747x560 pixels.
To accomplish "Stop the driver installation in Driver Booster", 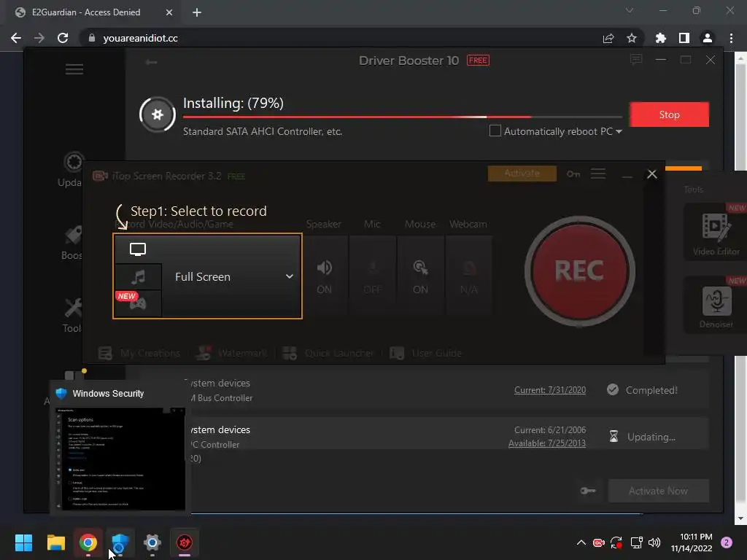I will coord(670,114).
